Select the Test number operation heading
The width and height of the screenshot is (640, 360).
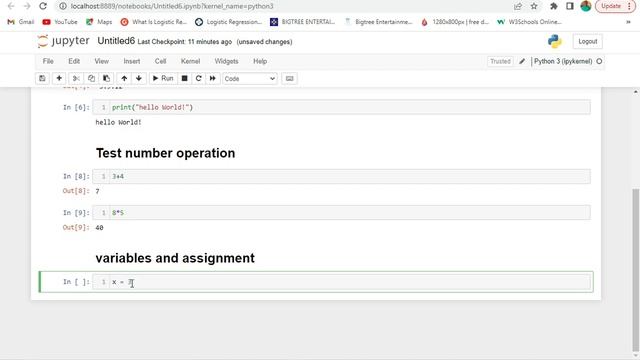click(165, 153)
